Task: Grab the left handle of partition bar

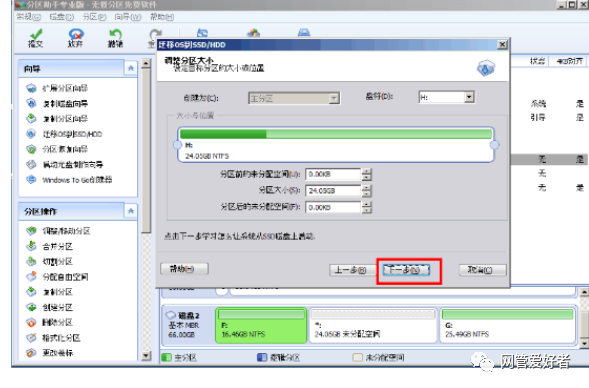Action: click(177, 145)
